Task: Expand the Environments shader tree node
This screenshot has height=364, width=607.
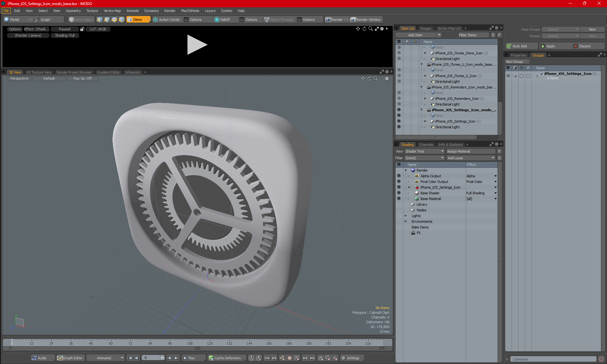Action: point(406,221)
